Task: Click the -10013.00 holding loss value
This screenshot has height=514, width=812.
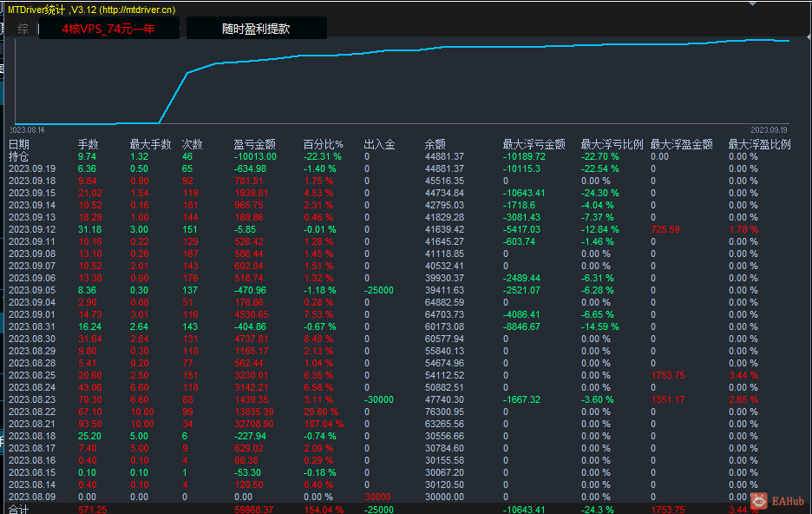Action: coord(255,156)
